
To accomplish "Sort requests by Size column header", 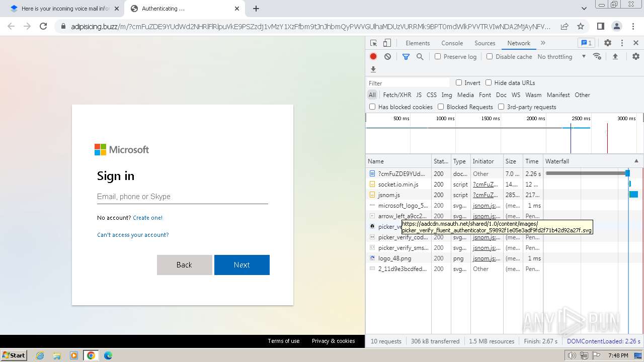I will click(x=513, y=161).
